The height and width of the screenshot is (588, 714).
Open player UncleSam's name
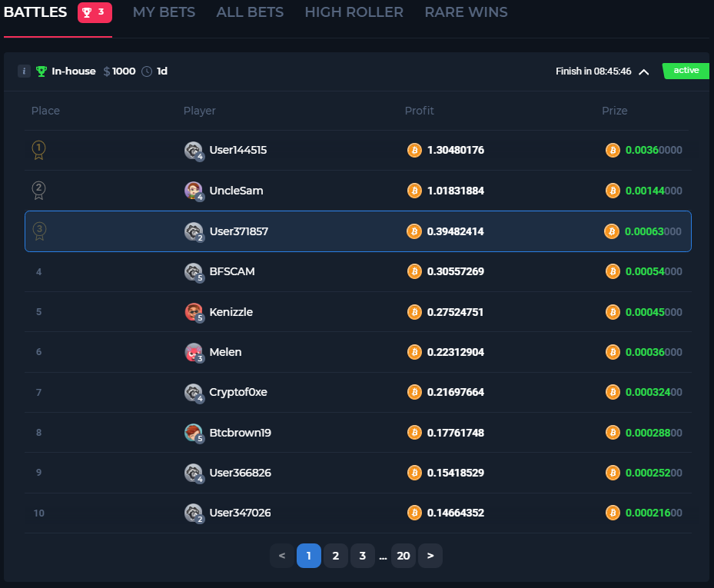click(236, 191)
